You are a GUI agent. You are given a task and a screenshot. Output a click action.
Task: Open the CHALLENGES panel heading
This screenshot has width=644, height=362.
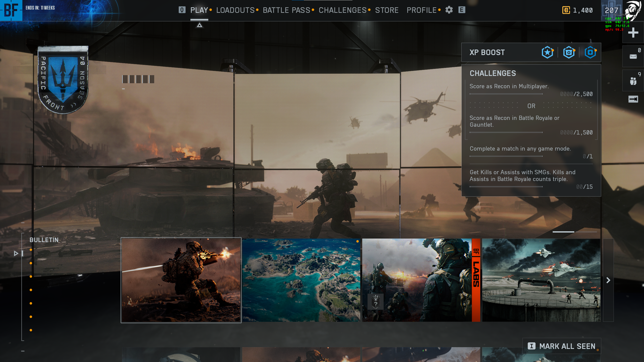[x=493, y=73]
